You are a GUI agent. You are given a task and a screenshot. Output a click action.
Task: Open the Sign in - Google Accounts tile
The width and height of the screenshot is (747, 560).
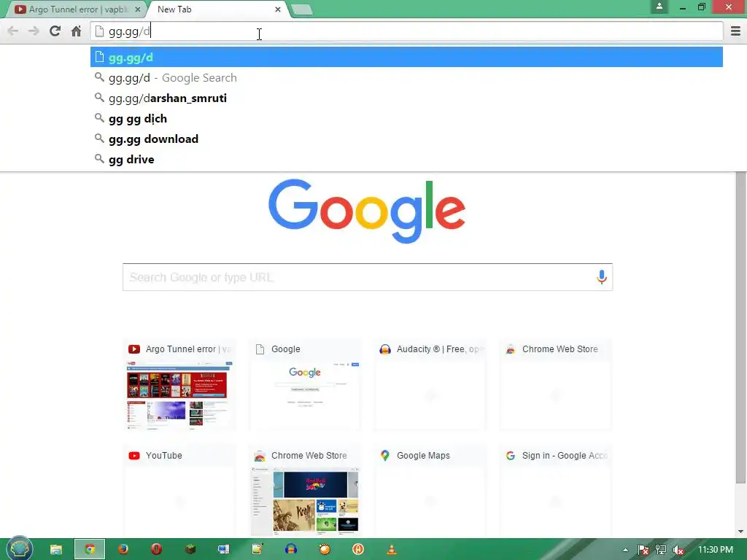(555, 492)
